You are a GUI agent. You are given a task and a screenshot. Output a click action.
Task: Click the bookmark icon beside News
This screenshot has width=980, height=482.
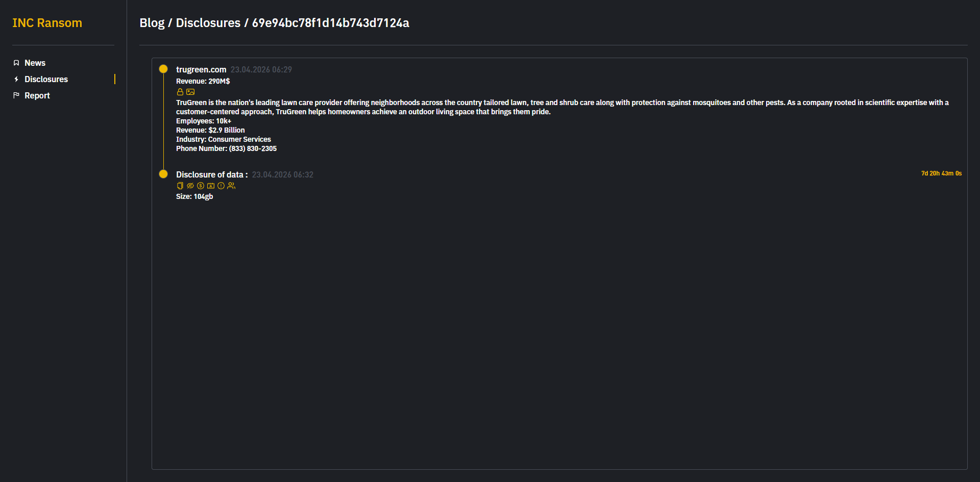16,63
